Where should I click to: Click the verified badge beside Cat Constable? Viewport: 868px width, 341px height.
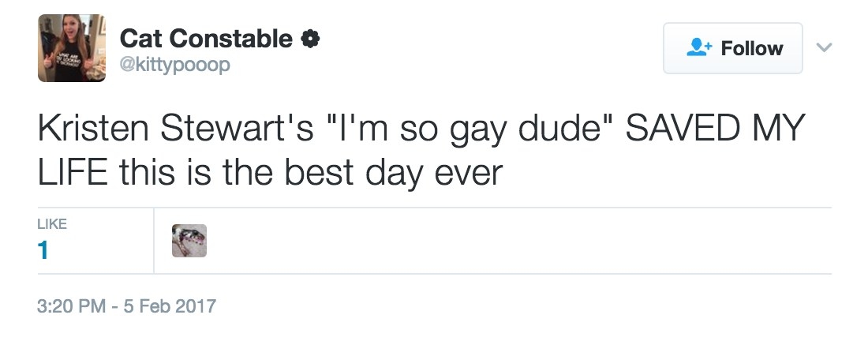[x=310, y=39]
